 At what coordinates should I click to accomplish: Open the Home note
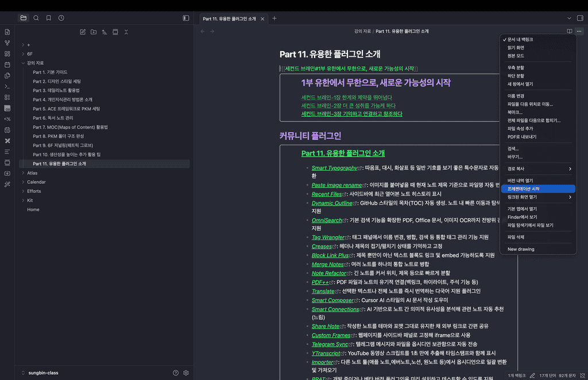tap(33, 210)
